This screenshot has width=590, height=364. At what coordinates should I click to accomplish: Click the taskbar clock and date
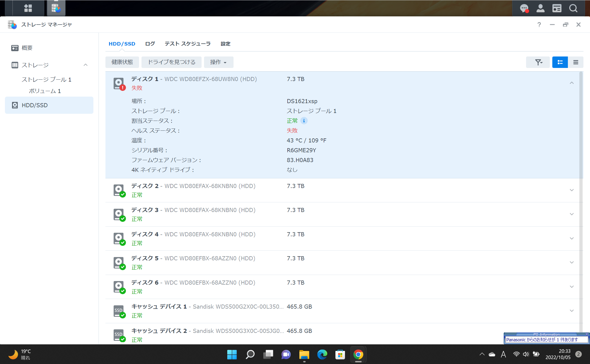pos(558,354)
